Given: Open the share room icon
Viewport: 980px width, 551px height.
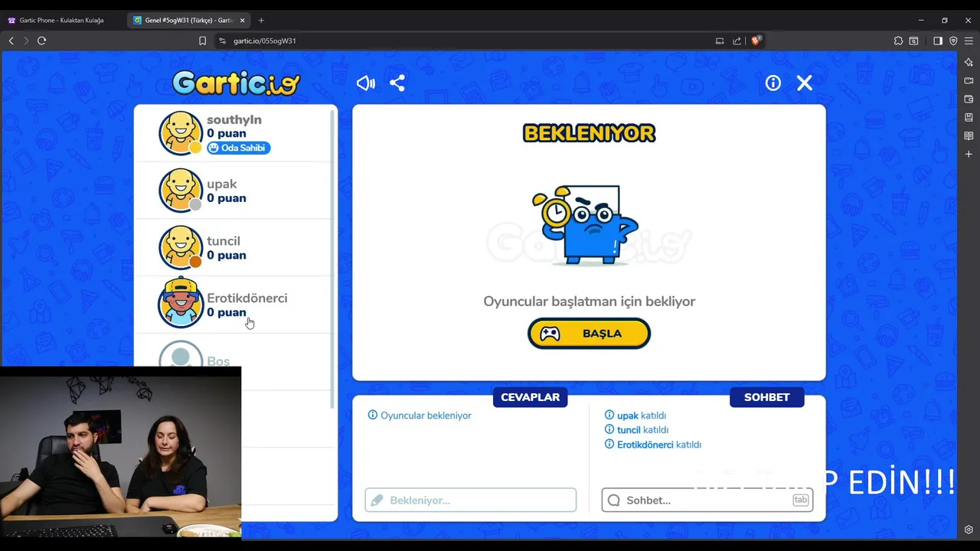Looking at the screenshot, I should pos(397,83).
